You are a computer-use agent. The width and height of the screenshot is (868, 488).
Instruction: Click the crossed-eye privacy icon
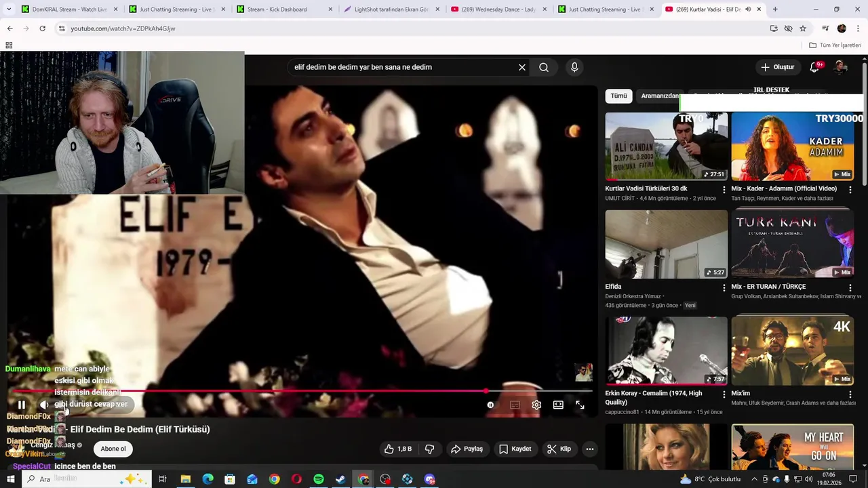click(x=788, y=28)
